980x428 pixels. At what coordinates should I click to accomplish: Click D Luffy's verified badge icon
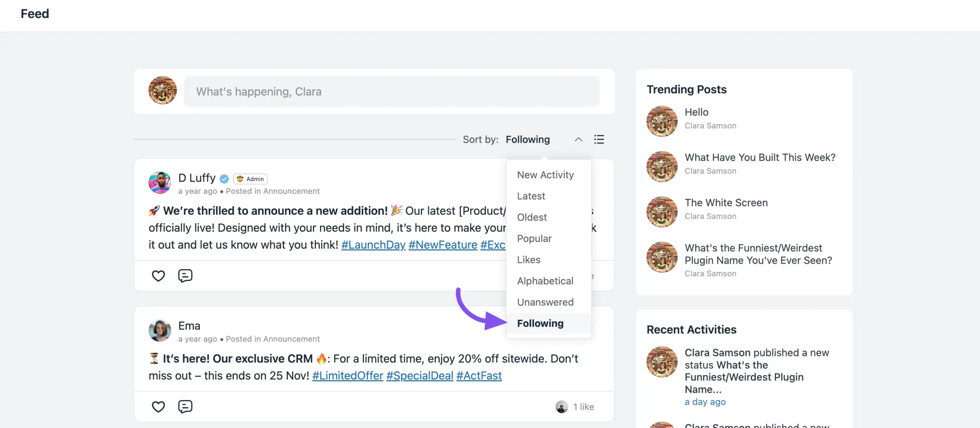click(x=224, y=179)
